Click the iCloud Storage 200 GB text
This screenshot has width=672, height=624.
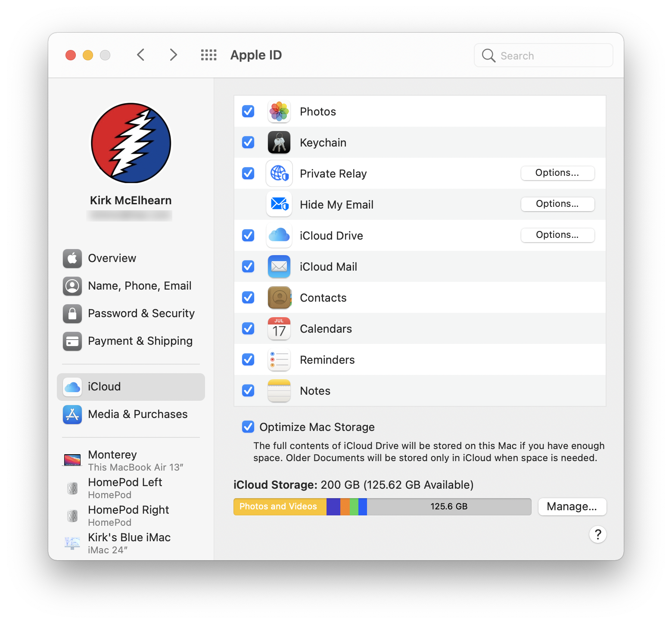coord(353,485)
